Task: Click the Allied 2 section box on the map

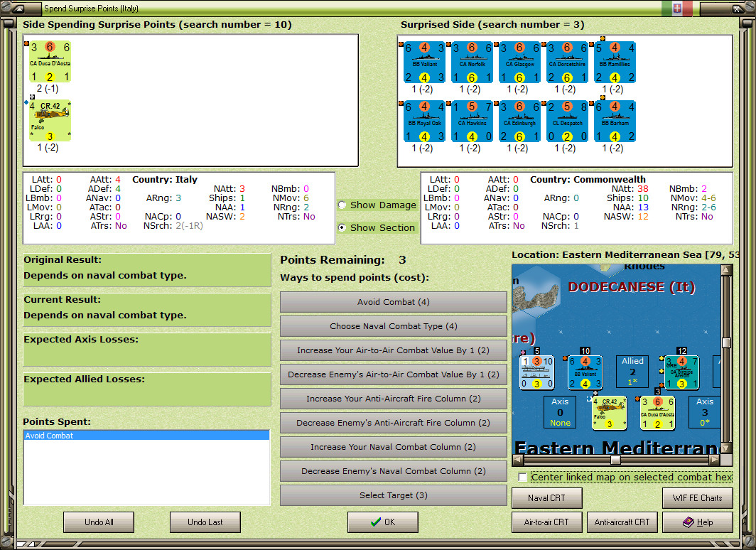Action: pos(632,372)
